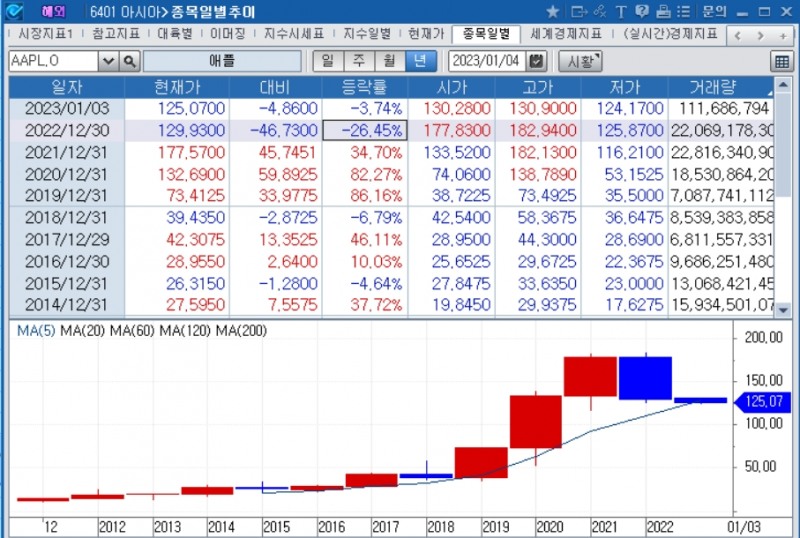Select the MA(200) indicator label

[x=241, y=331]
